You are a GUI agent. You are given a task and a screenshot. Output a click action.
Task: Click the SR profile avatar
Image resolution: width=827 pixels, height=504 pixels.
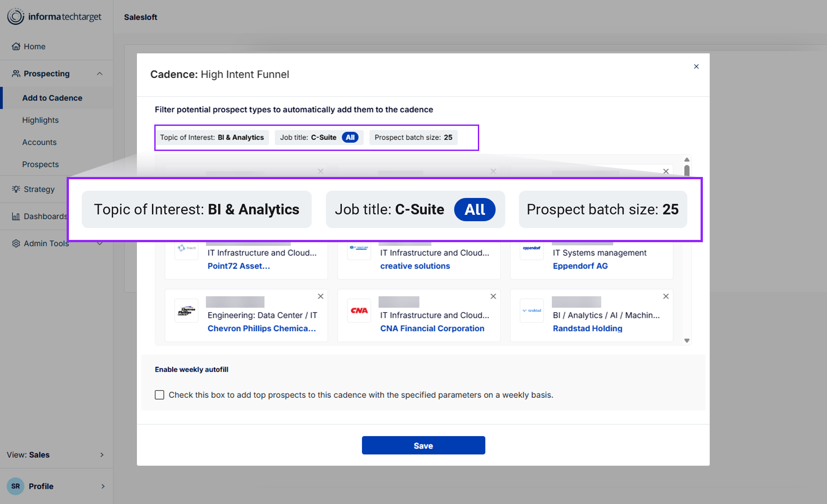click(16, 486)
